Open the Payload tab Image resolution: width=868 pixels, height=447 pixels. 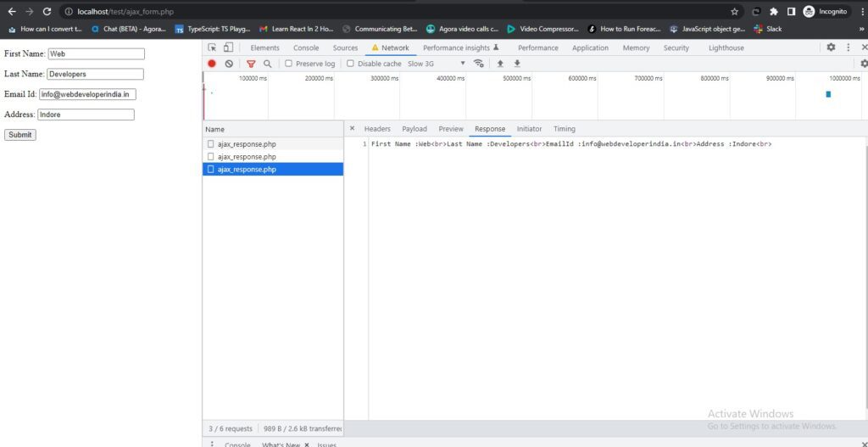(x=414, y=129)
